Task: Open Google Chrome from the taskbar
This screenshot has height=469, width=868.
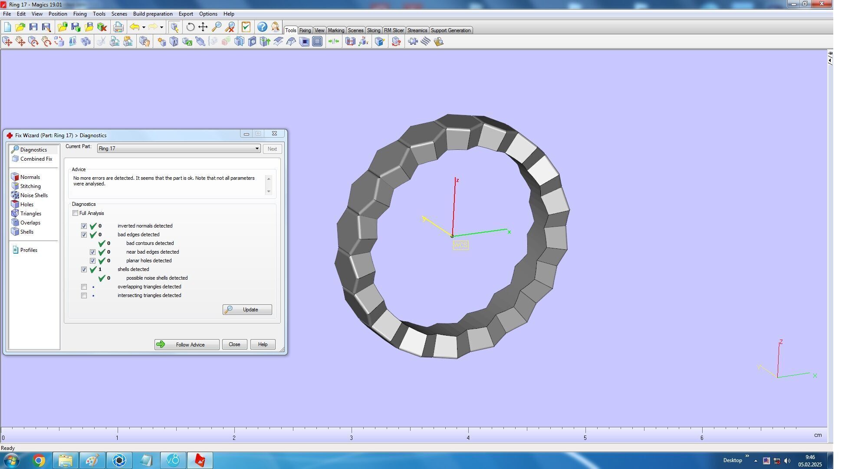Action: click(39, 460)
